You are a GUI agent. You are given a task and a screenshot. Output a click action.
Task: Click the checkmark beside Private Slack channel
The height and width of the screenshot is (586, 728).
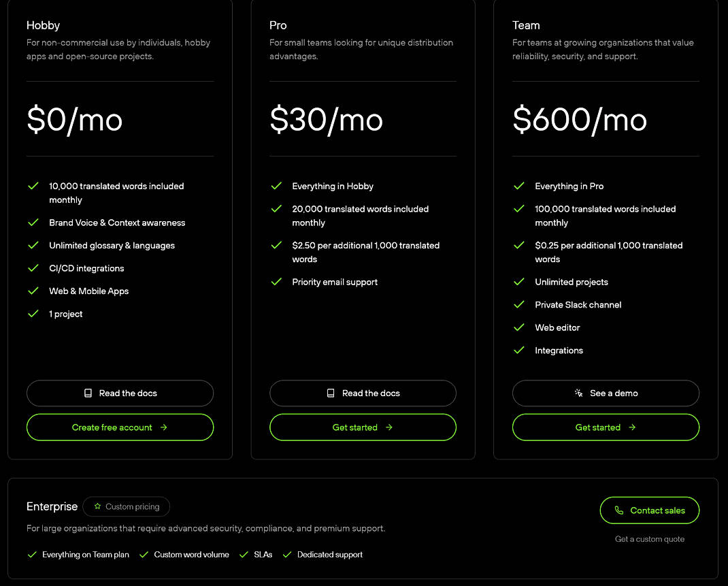[x=519, y=305]
